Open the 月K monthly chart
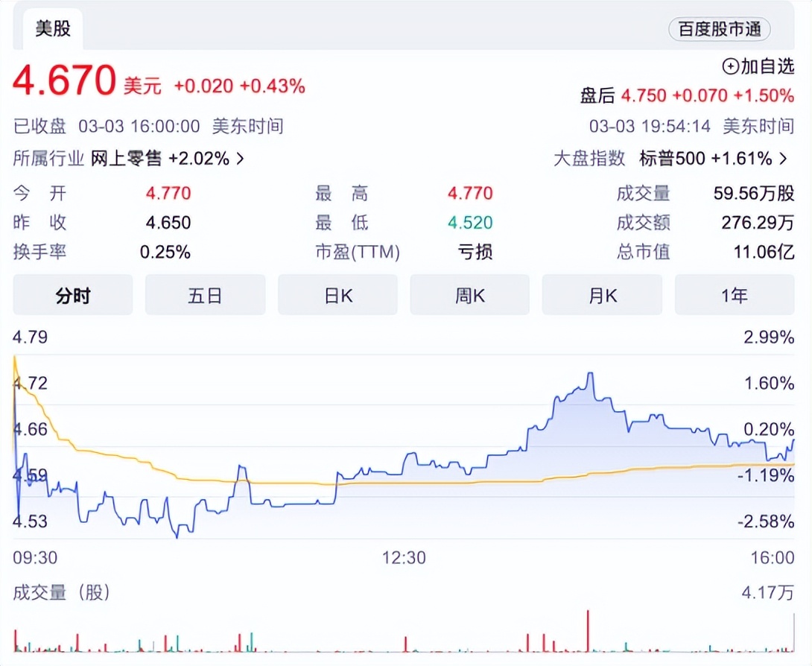This screenshot has width=812, height=666. click(x=602, y=295)
